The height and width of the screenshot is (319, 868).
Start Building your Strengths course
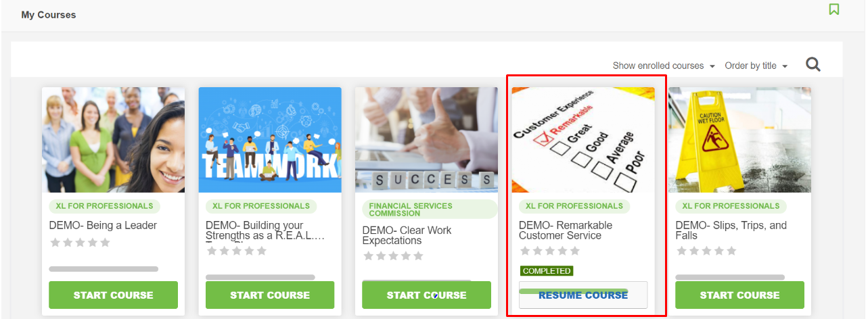(x=270, y=295)
